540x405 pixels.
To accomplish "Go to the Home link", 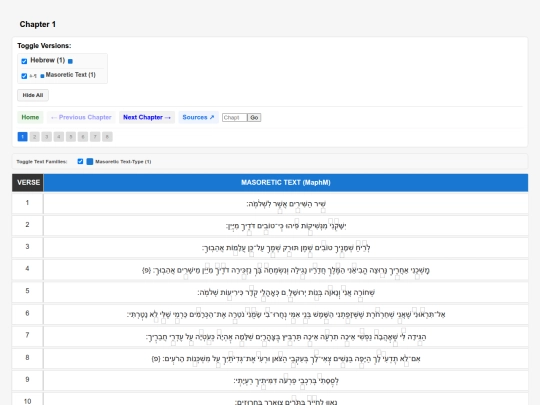I will point(30,117).
